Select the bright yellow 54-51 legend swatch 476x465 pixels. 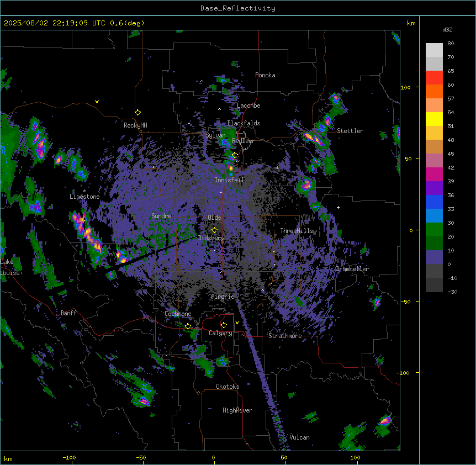pyautogui.click(x=434, y=119)
